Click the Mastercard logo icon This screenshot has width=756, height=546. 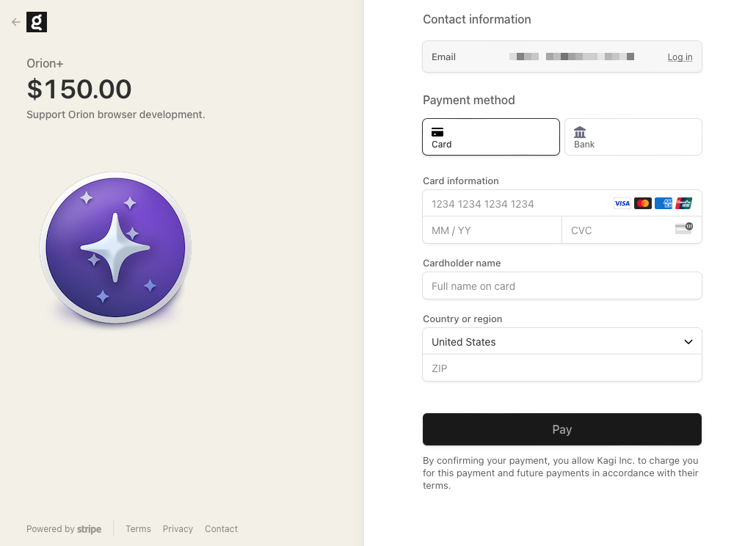coord(643,203)
